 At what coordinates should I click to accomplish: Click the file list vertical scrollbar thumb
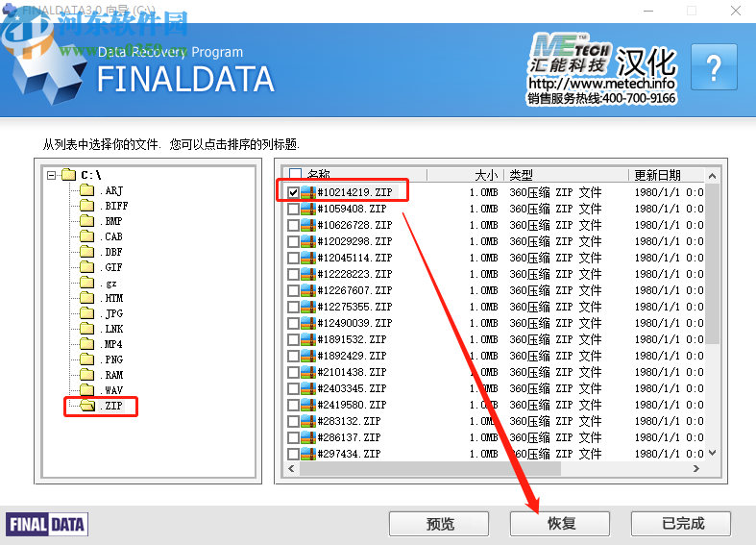point(712,264)
